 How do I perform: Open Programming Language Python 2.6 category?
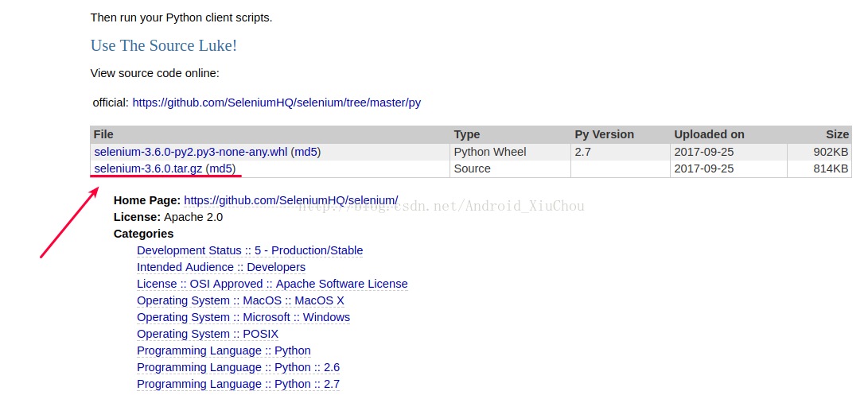coord(238,367)
